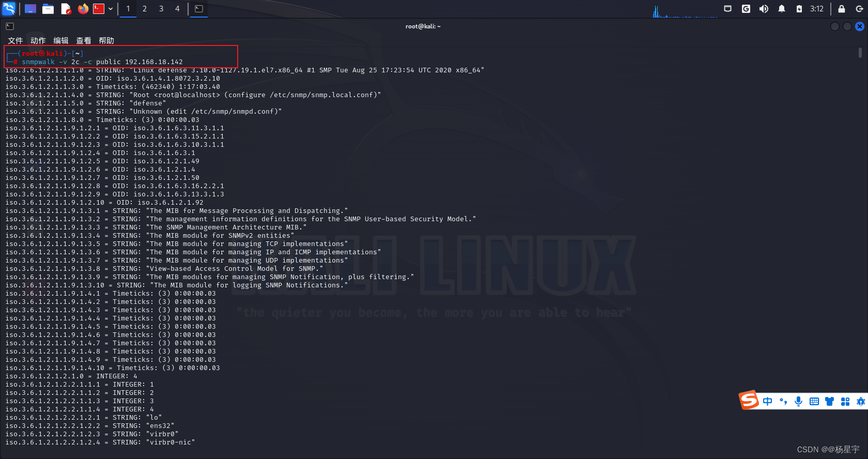Click the "defense" hostname string line
This screenshot has width=868, height=459.
point(86,103)
